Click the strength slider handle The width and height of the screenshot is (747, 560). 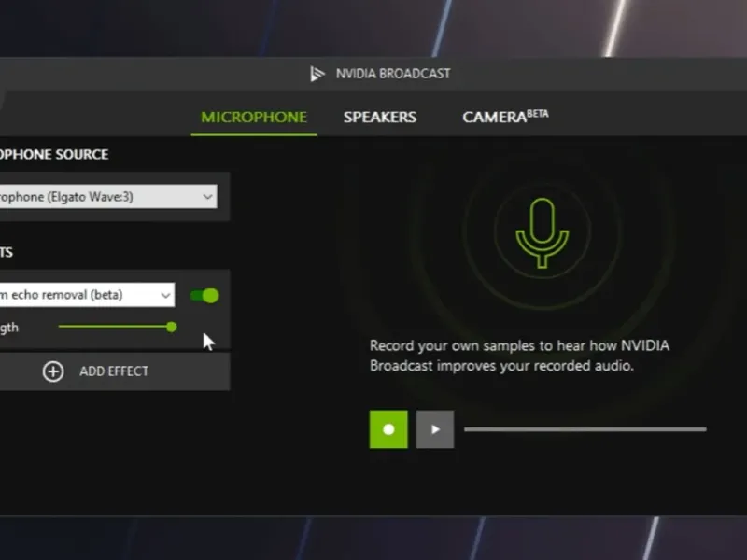(172, 328)
